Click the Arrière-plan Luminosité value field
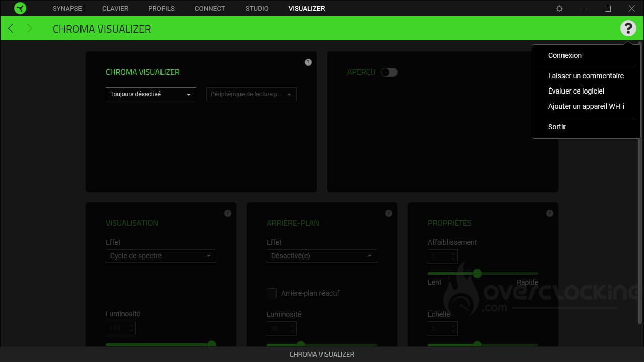 tap(282, 328)
